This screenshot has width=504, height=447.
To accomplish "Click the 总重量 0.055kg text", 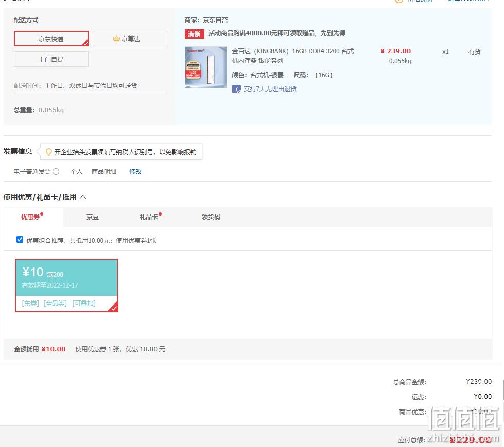I will [39, 110].
